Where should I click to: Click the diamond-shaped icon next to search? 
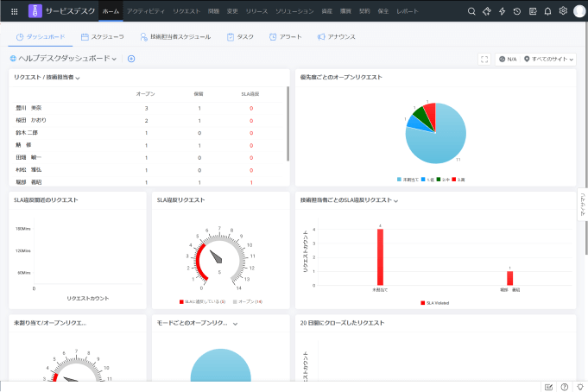tap(486, 11)
